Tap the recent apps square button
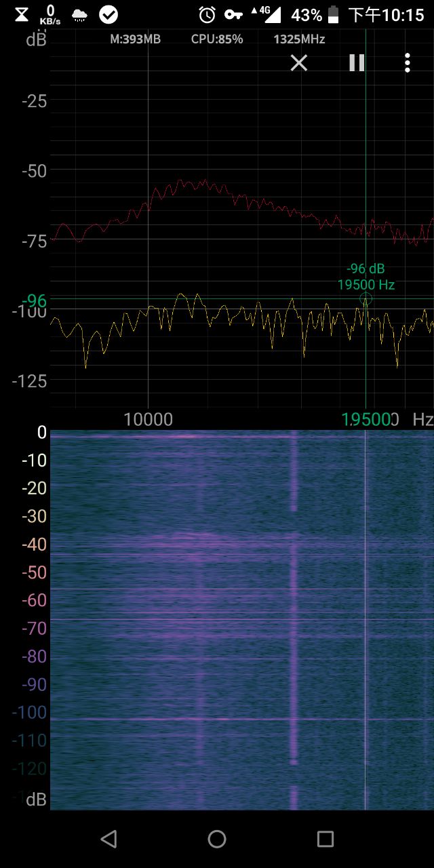 click(x=325, y=839)
